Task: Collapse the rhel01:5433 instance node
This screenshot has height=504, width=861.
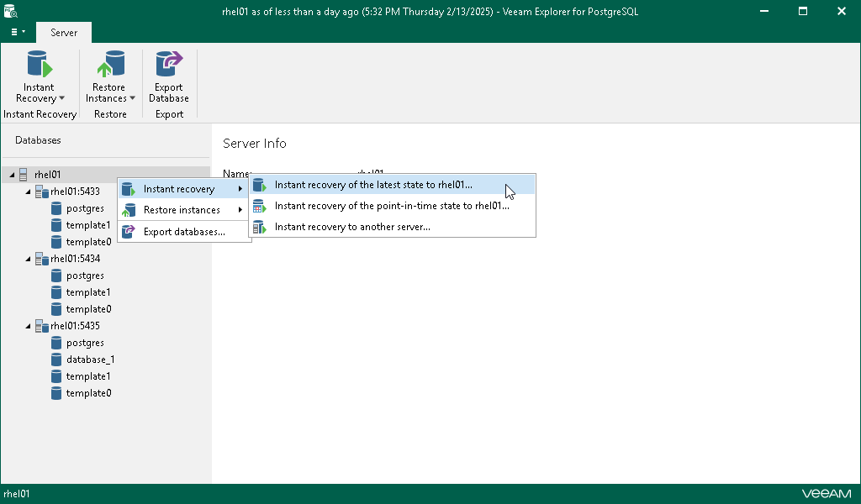Action: (28, 192)
